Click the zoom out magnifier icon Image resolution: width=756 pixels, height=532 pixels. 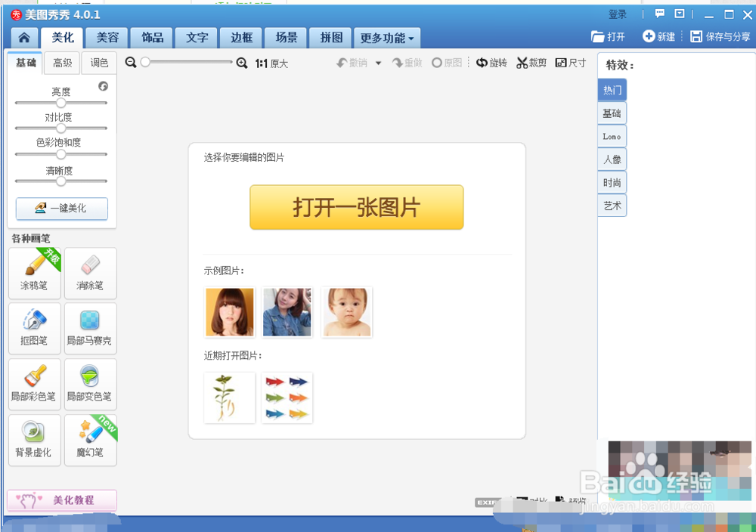pos(131,63)
